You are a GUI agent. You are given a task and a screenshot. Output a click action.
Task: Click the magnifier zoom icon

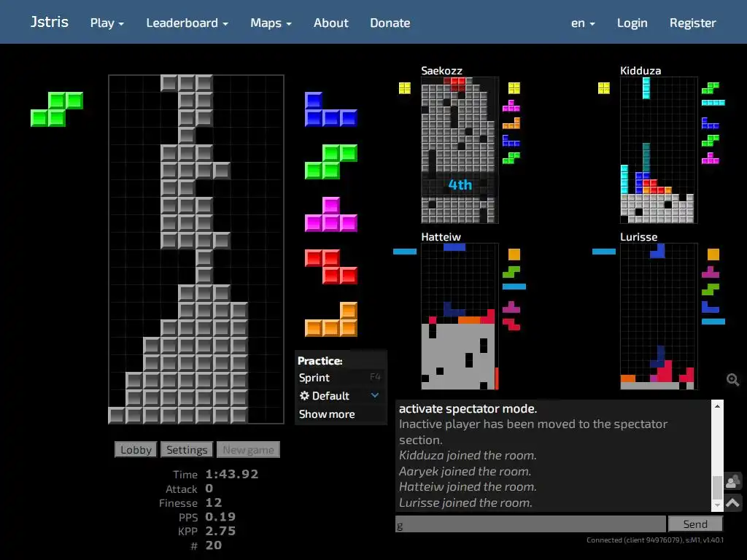(x=732, y=379)
